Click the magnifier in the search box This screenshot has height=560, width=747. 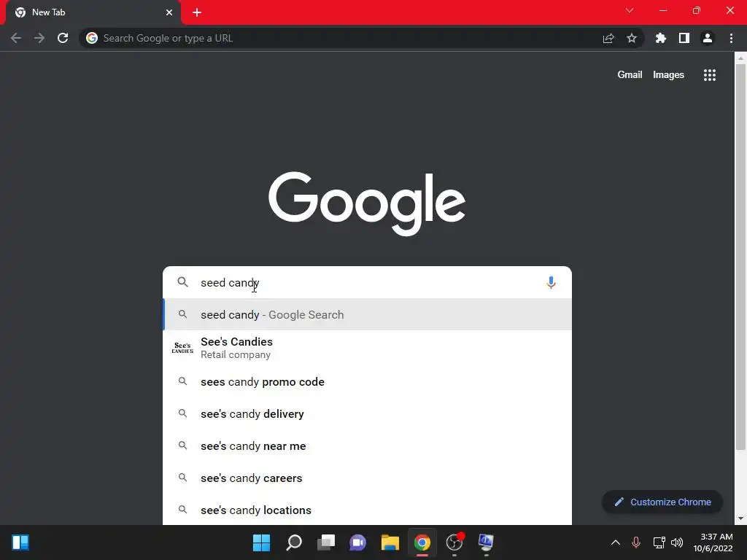pos(182,282)
